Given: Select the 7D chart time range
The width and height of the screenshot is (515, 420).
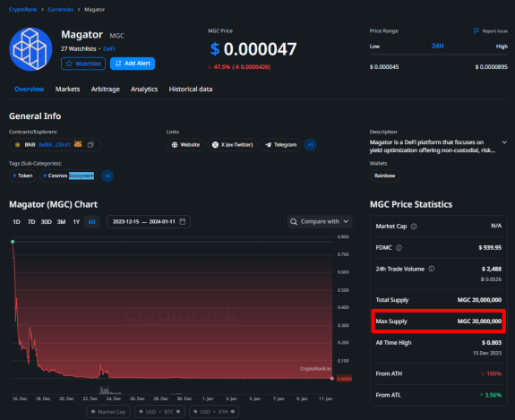Looking at the screenshot, I should [x=31, y=222].
